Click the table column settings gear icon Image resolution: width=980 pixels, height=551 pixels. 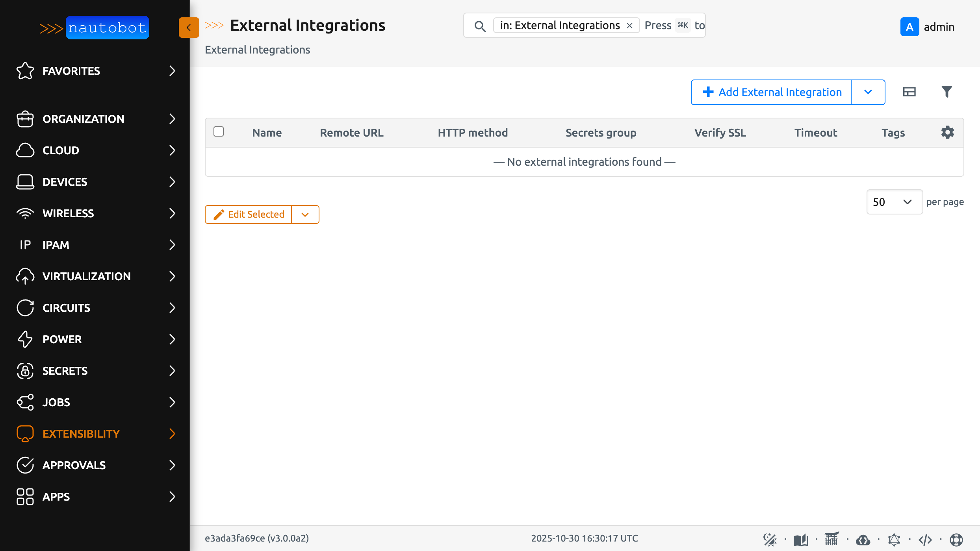947,132
